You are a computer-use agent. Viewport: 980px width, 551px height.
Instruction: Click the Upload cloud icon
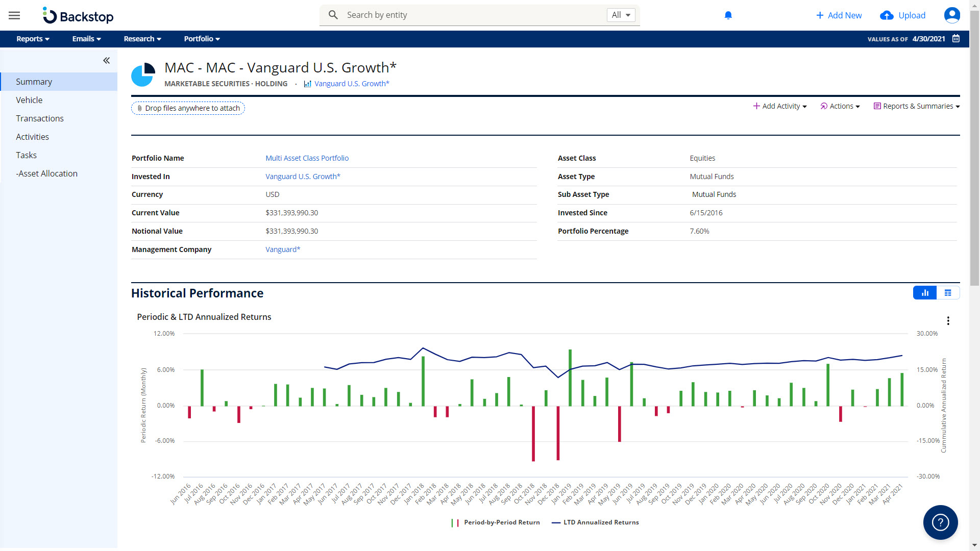click(885, 15)
